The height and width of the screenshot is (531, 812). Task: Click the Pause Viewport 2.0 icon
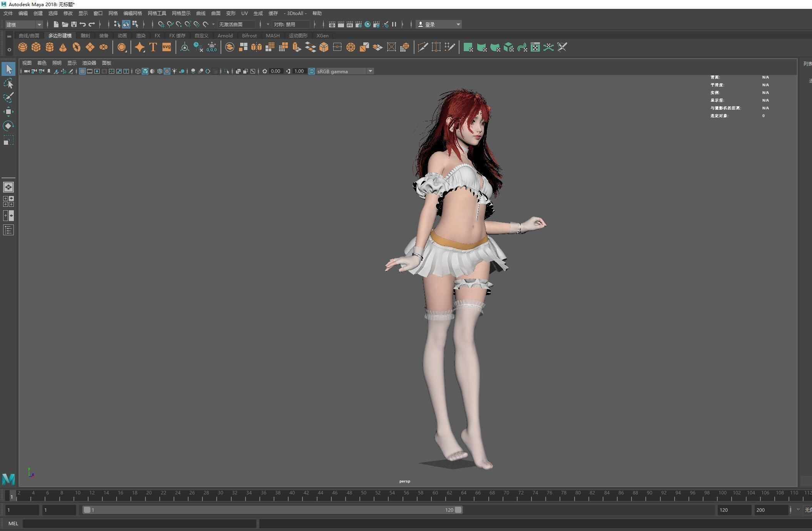(x=394, y=24)
